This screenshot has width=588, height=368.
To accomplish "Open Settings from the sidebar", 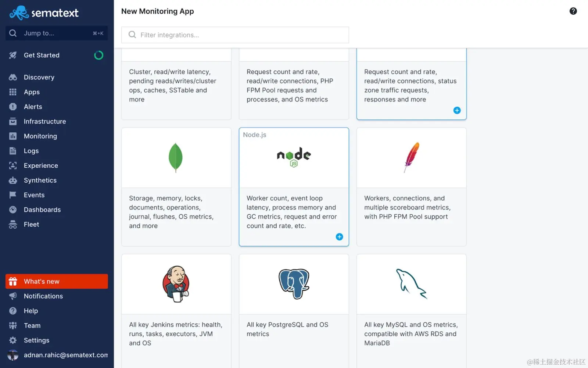I will (36, 340).
